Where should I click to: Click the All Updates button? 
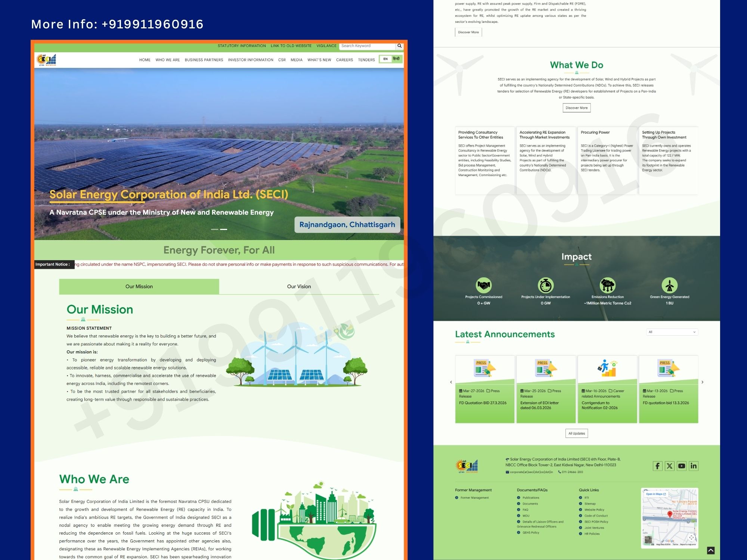coord(576,433)
